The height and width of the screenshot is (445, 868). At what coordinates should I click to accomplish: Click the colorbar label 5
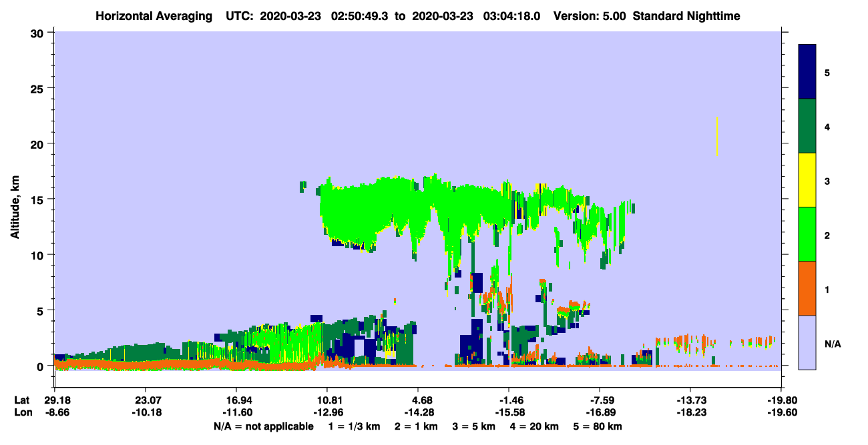pyautogui.click(x=827, y=72)
